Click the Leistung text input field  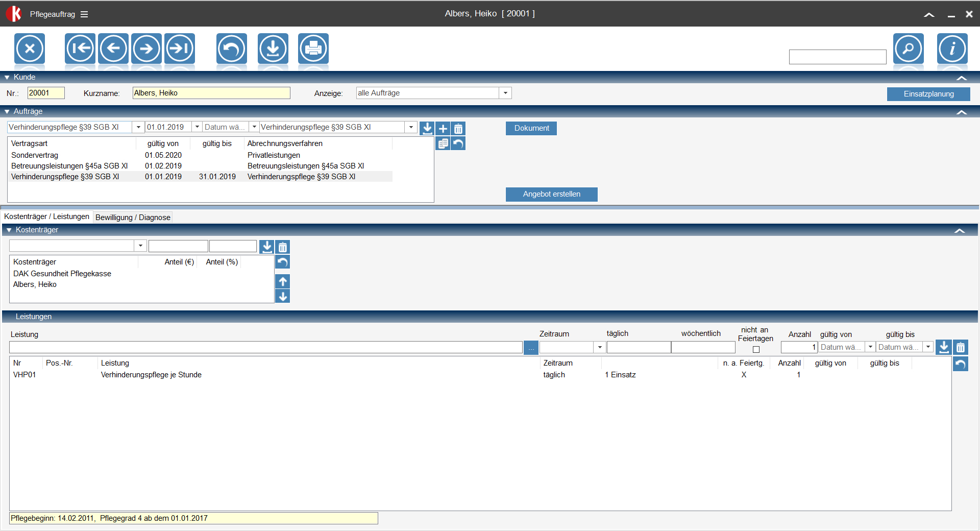266,347
